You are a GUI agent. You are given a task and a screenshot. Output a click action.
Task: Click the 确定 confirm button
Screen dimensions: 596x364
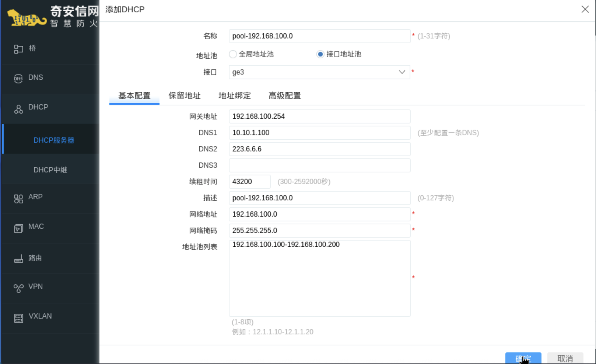[x=523, y=358]
